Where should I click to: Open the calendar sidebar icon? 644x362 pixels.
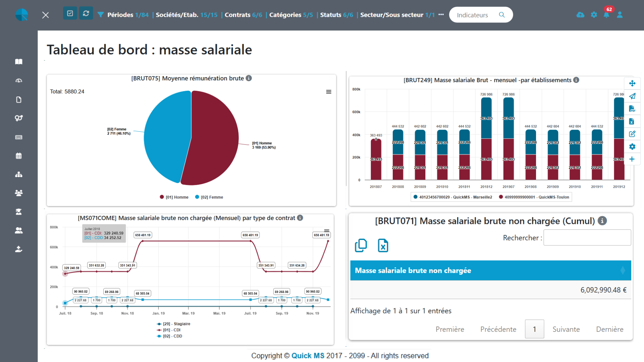click(x=19, y=156)
